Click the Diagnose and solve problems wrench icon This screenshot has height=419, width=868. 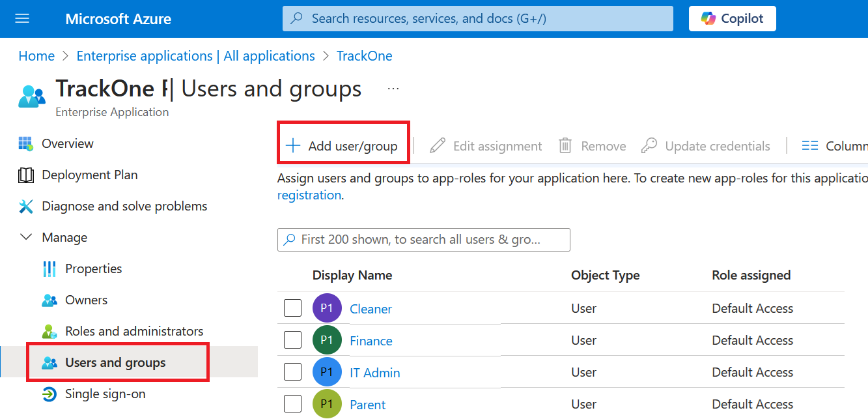point(26,207)
